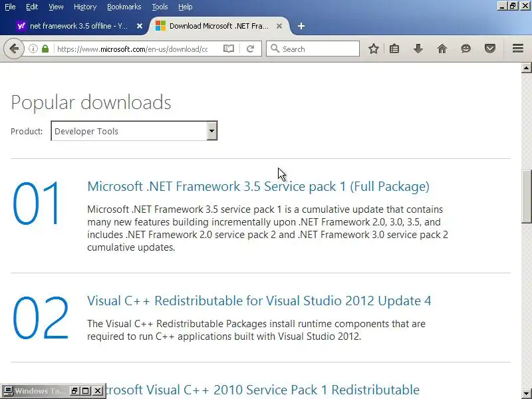Go to the home page icon
Viewport: 532px width, 399px height.
[x=442, y=49]
